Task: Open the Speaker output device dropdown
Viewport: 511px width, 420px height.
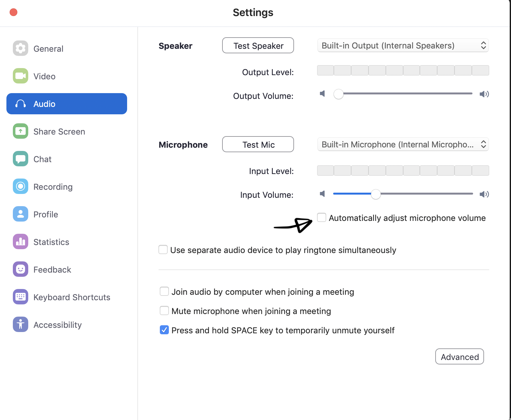Action: [x=403, y=46]
